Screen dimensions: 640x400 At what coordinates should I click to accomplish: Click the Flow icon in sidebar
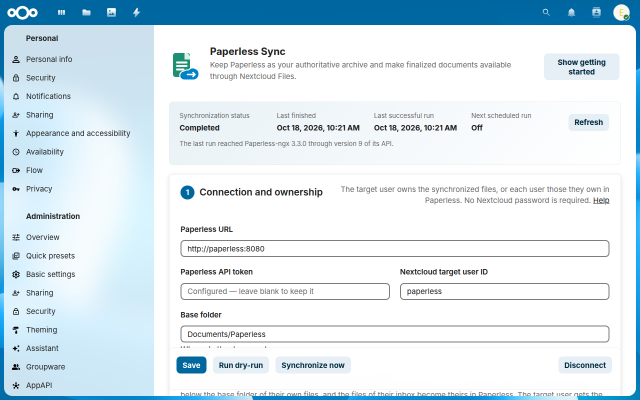coord(16,170)
